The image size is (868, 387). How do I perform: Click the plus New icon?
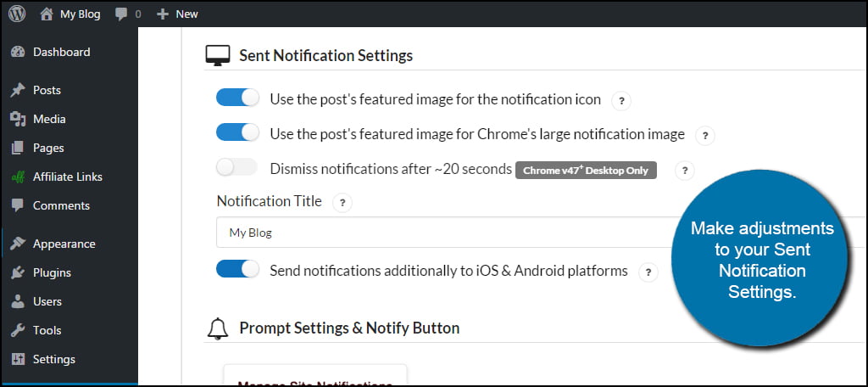pos(162,14)
